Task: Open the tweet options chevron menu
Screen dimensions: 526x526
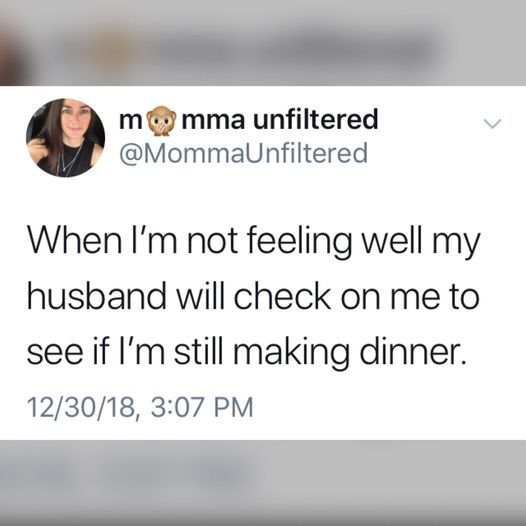Action: pyautogui.click(x=492, y=124)
